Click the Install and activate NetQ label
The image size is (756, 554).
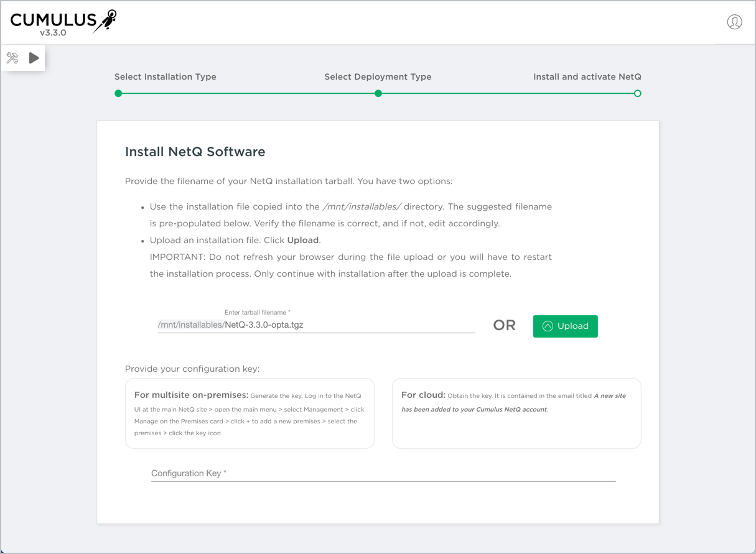coord(587,77)
